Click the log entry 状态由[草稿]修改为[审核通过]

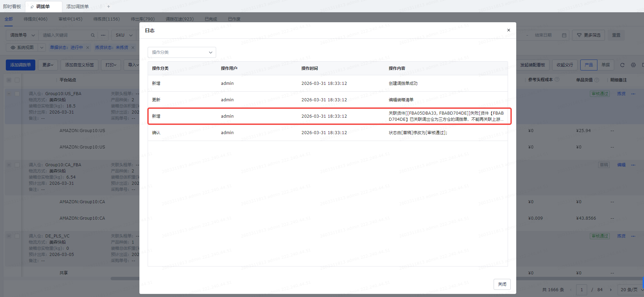[418, 133]
